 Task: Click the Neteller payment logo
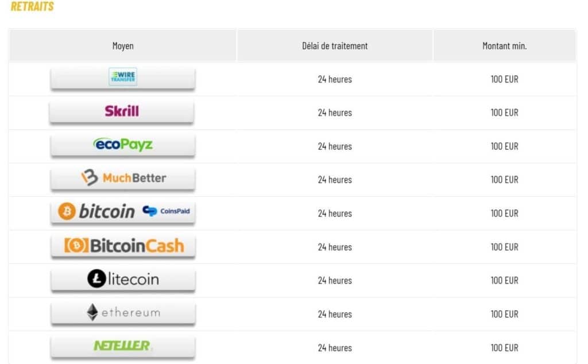coord(123,346)
